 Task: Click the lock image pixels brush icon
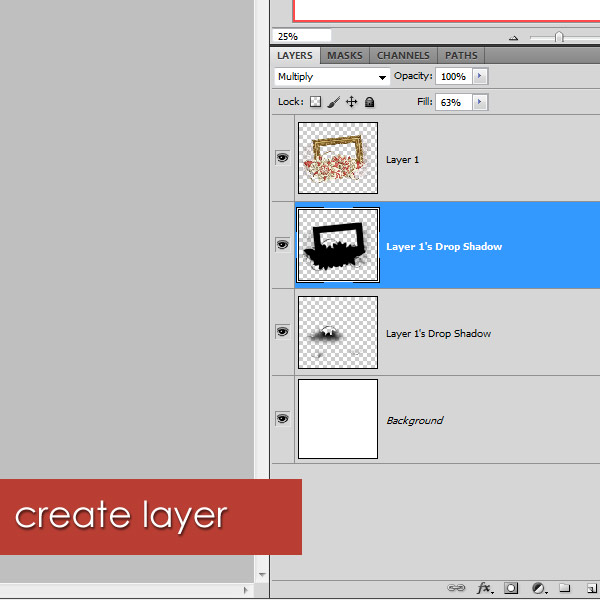334,102
